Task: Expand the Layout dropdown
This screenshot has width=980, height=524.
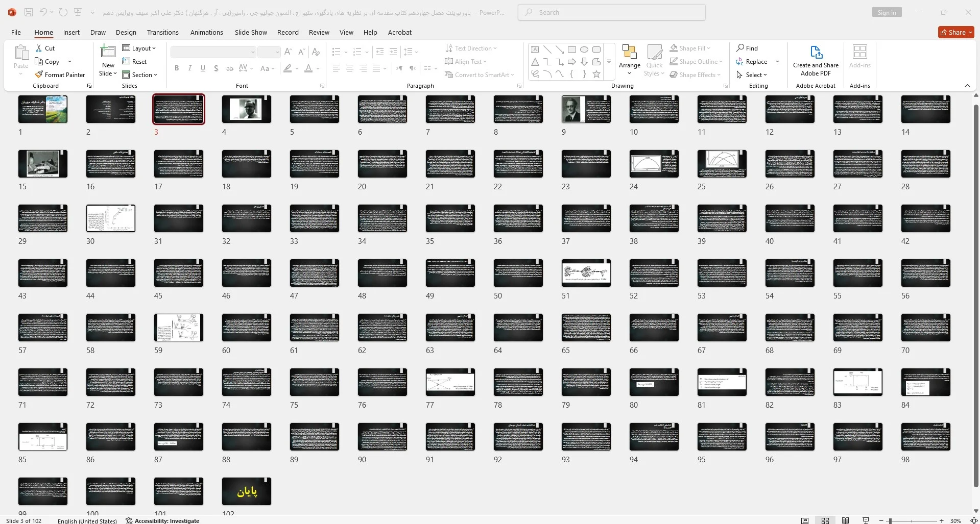Action: (x=139, y=48)
